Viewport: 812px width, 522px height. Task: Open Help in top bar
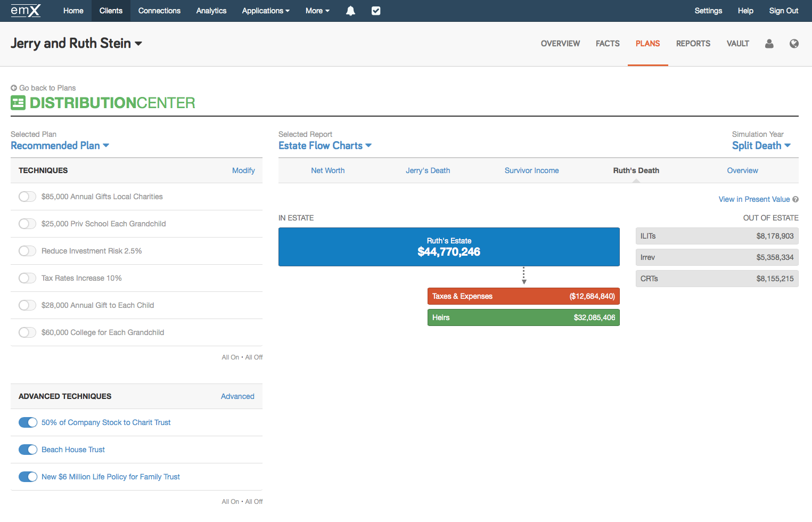pos(745,11)
